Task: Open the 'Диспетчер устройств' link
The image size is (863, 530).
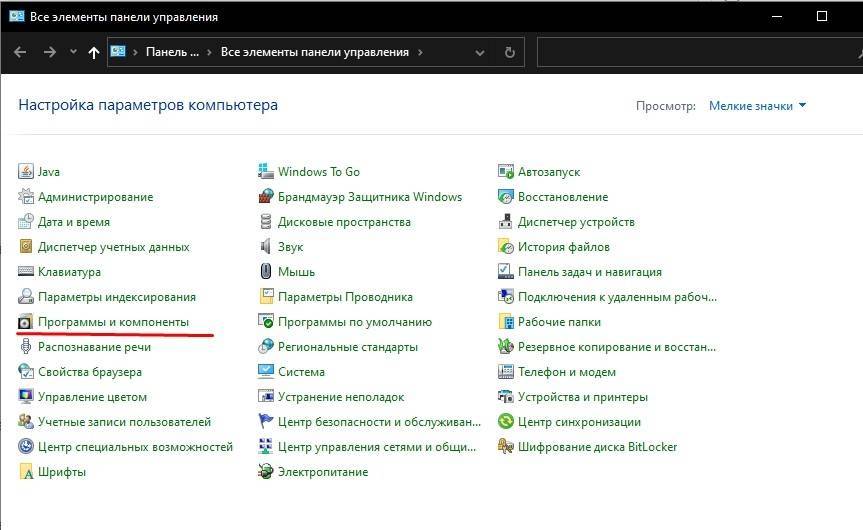Action: point(576,222)
